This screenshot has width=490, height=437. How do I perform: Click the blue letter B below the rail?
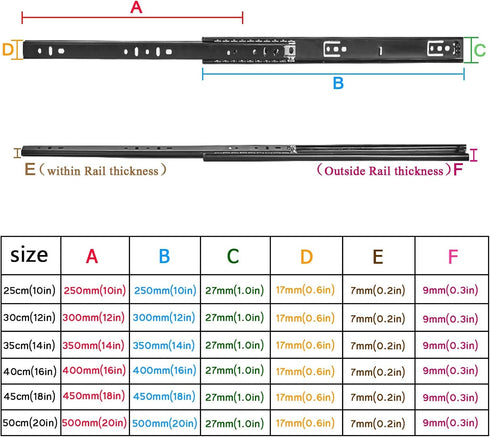tap(338, 83)
